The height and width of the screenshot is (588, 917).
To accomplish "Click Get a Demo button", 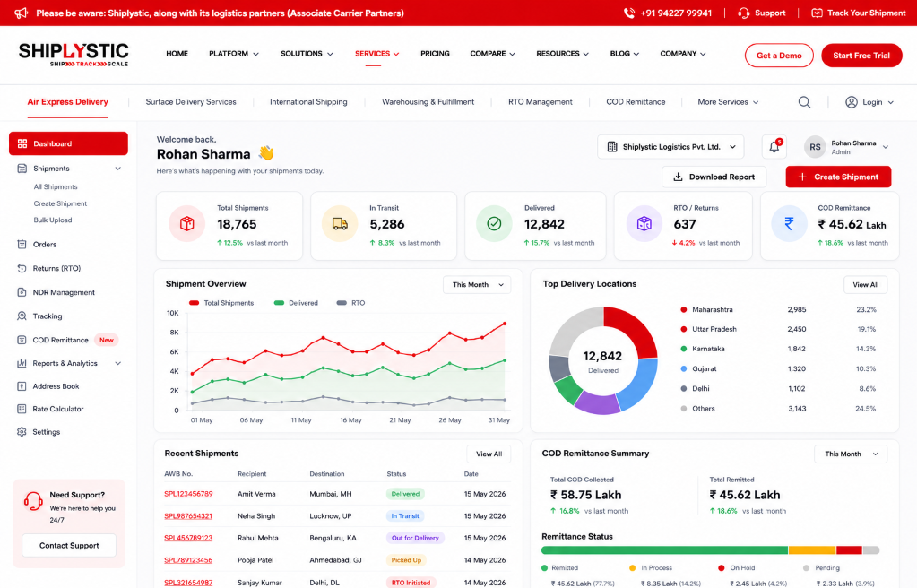I will pyautogui.click(x=779, y=56).
